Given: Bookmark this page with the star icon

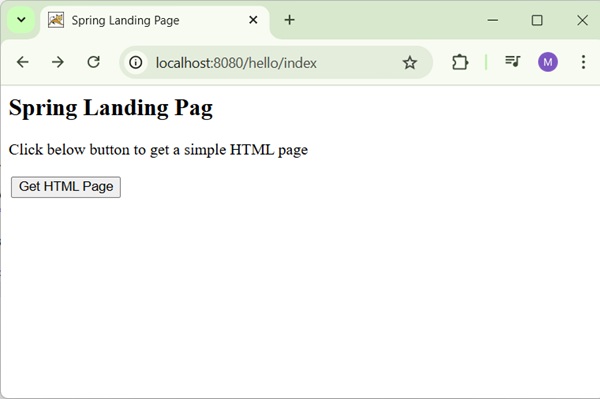Looking at the screenshot, I should coord(410,62).
